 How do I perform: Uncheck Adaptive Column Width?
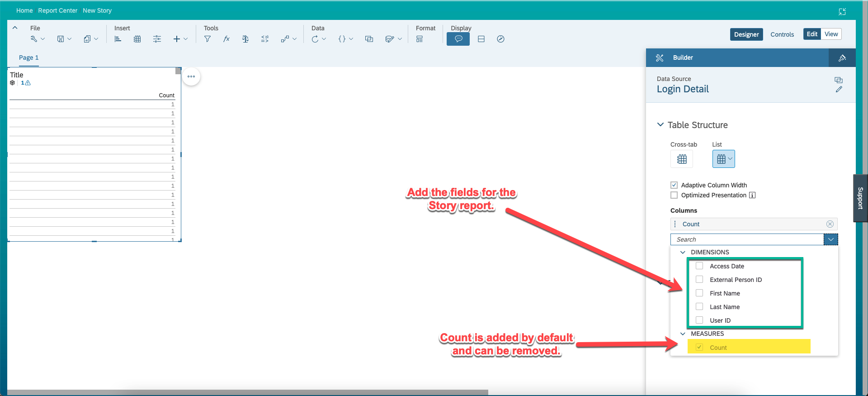(x=674, y=185)
